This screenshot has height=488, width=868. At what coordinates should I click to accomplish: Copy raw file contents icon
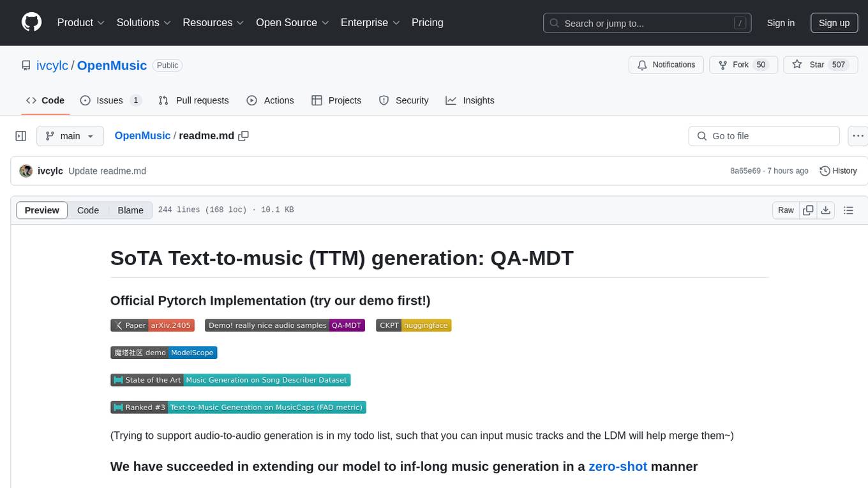(808, 210)
